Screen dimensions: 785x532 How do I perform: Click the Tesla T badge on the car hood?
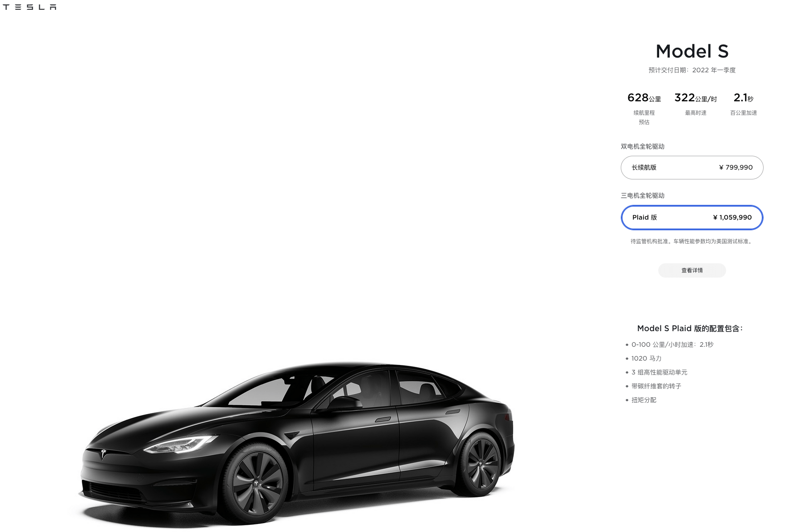click(x=104, y=454)
